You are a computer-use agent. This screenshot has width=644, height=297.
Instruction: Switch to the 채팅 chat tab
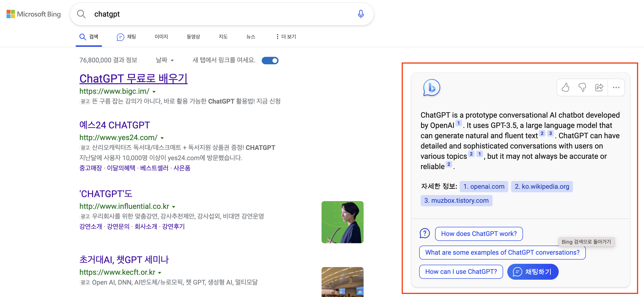click(x=126, y=37)
